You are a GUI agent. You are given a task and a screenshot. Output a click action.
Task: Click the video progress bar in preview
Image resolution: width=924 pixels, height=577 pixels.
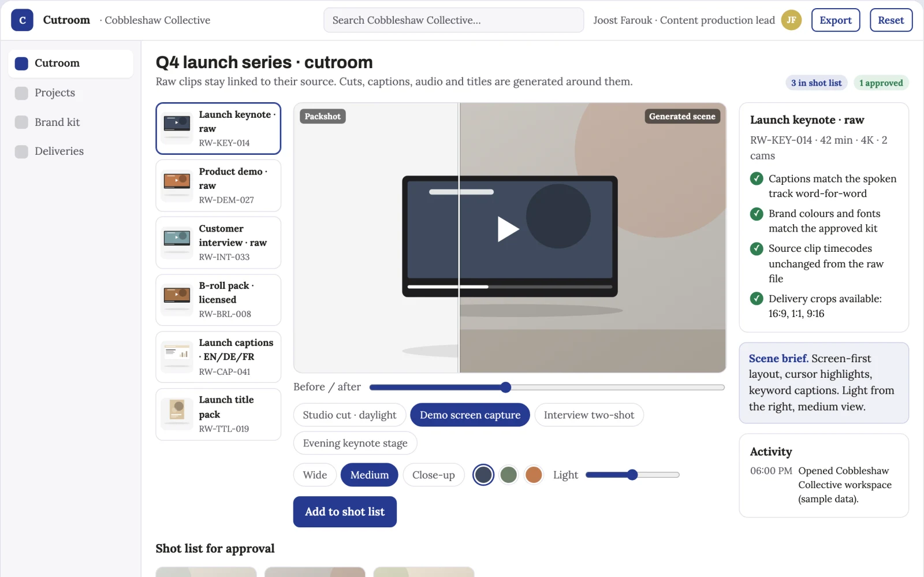509,286
